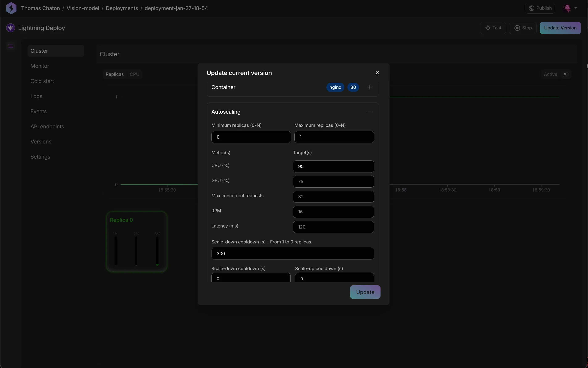
Task: Click the RPM target field
Action: click(333, 212)
